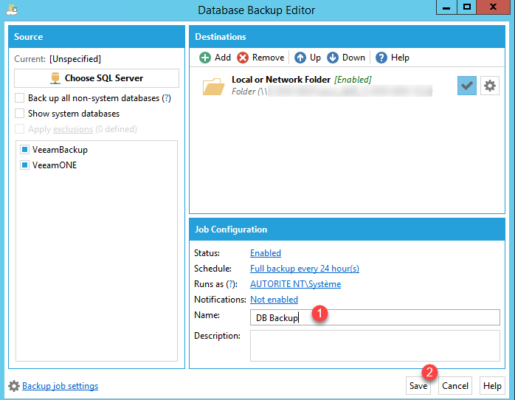Open destinations Help question mark icon
The height and width of the screenshot is (400, 515).
click(381, 58)
